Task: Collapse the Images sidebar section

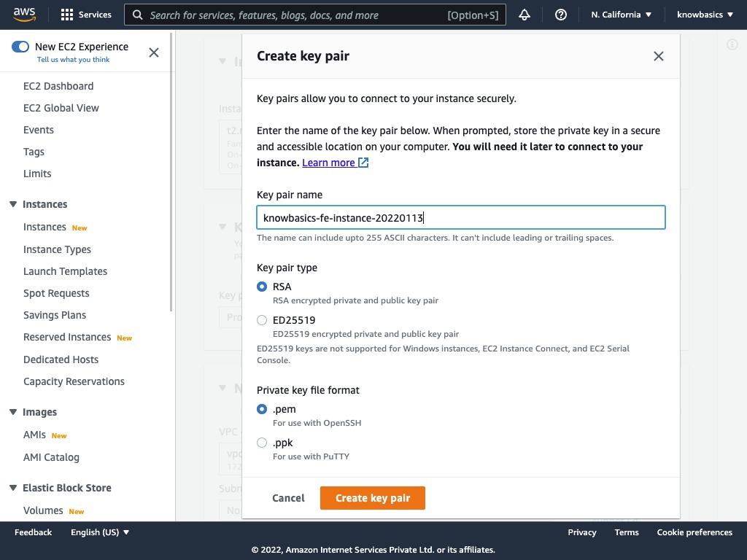Action: 13,412
